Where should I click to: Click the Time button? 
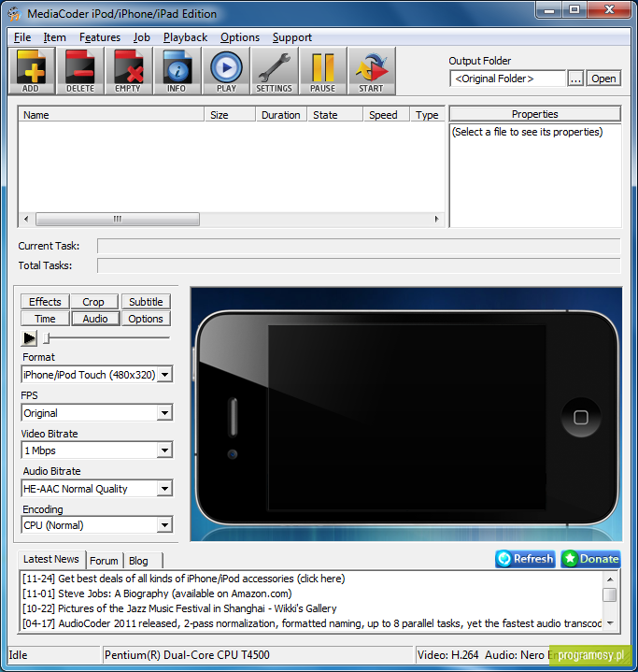point(45,319)
